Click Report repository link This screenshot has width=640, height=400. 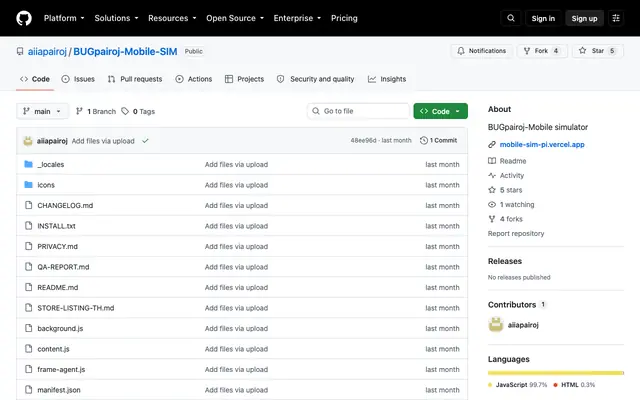516,233
